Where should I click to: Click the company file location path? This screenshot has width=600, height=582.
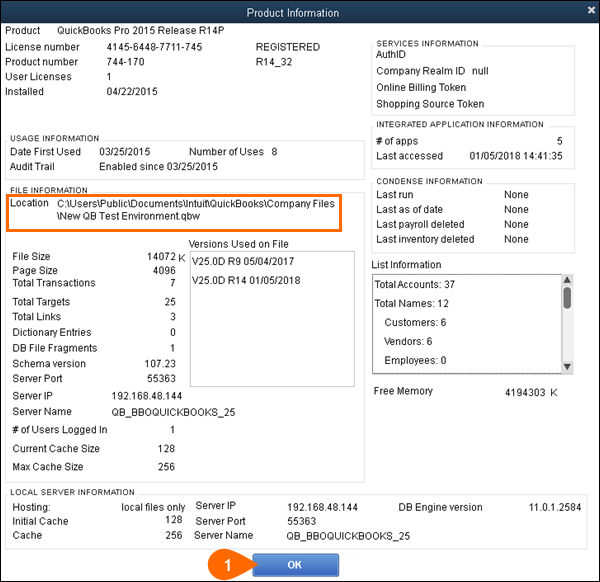coord(196,210)
